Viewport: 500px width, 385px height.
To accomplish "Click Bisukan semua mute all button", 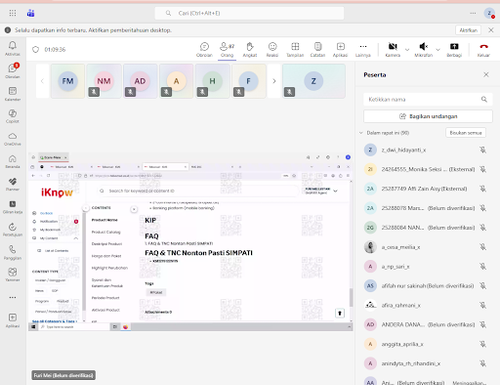I will [466, 133].
